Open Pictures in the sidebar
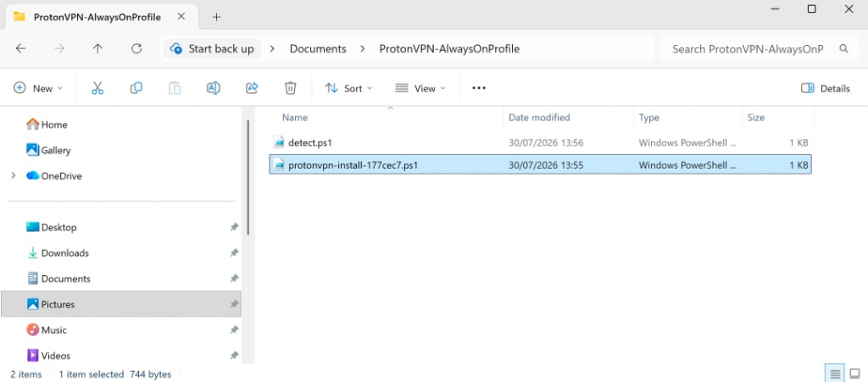 (x=120, y=304)
